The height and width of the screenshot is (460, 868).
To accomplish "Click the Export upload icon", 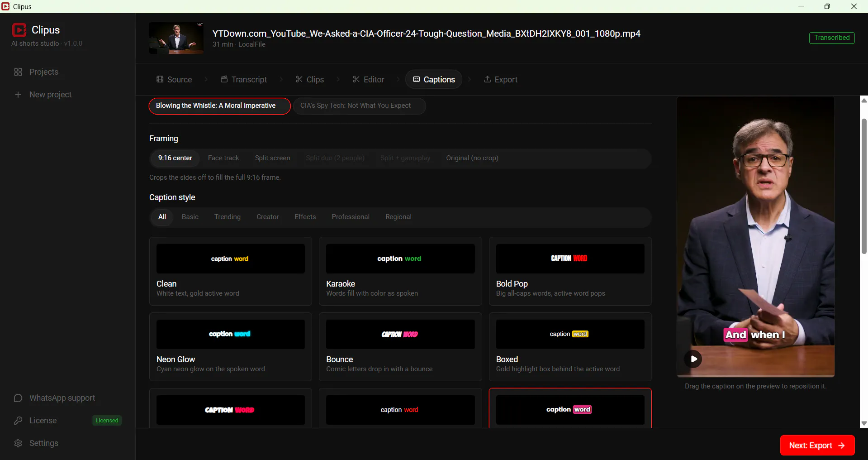I will [x=487, y=79].
